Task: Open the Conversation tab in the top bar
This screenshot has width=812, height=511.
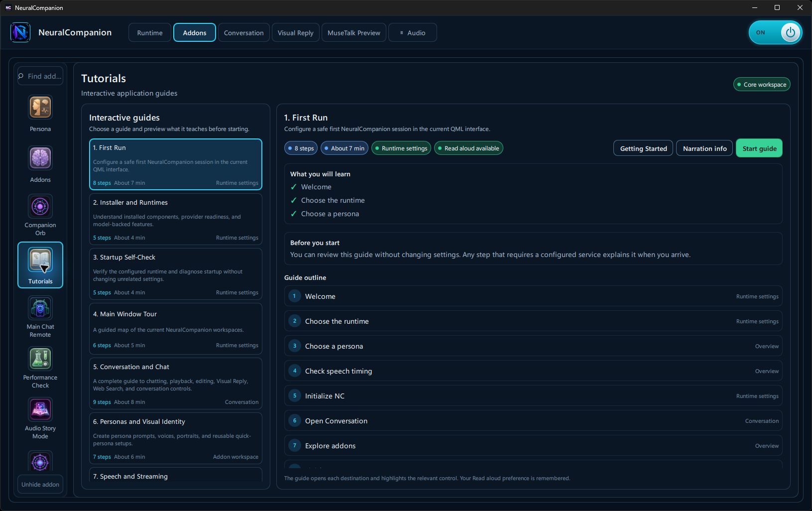Action: [x=244, y=33]
